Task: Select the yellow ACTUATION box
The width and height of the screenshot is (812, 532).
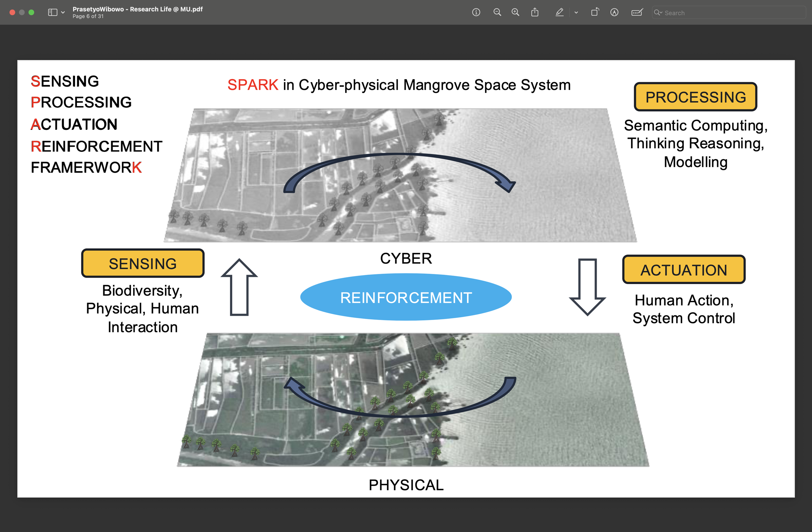Action: (x=684, y=270)
